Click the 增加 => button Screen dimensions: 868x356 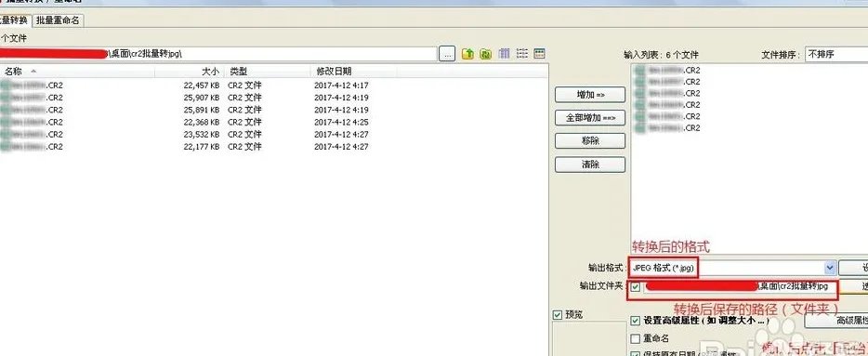pyautogui.click(x=590, y=95)
